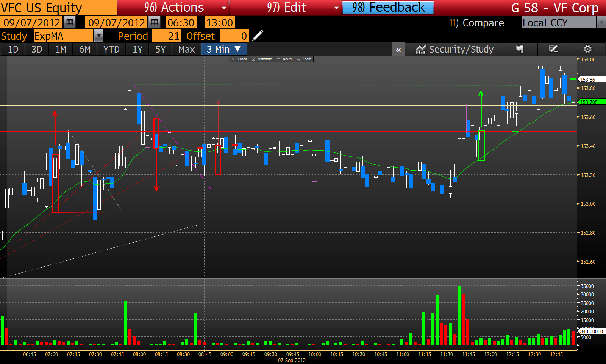Click the Period value field showing 21

(x=167, y=36)
